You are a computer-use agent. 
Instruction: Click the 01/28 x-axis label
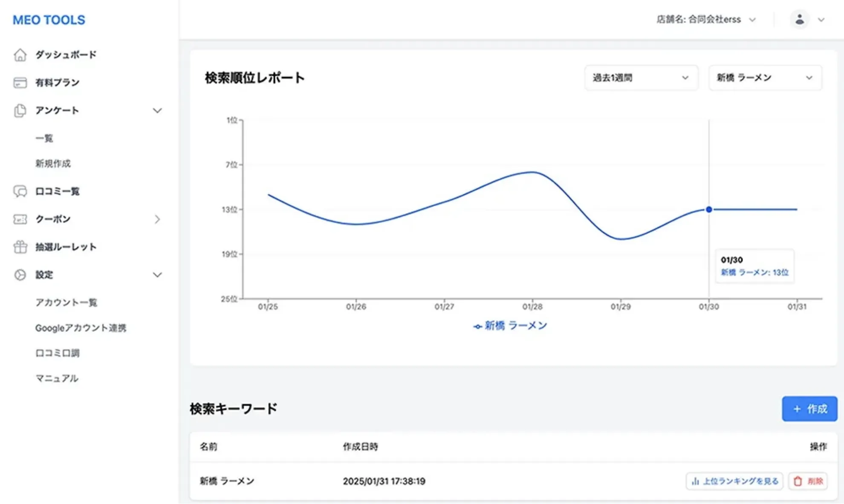(532, 307)
